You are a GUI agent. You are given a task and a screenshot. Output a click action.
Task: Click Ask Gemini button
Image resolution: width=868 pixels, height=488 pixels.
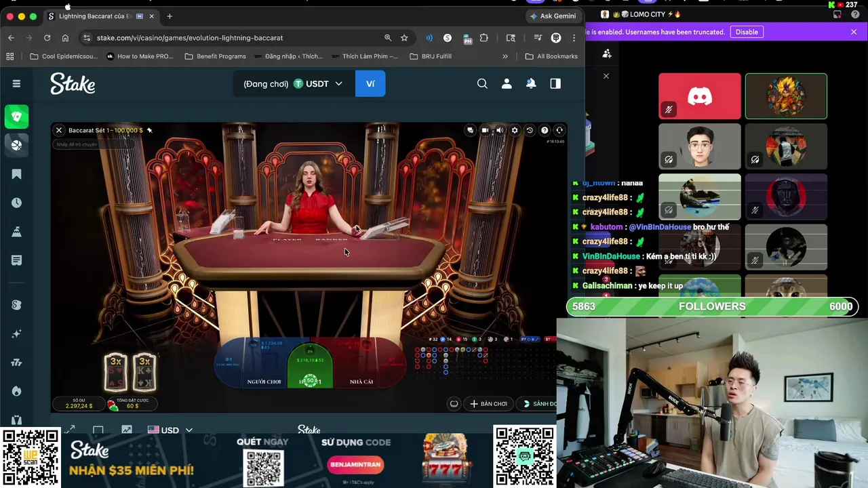pos(553,16)
